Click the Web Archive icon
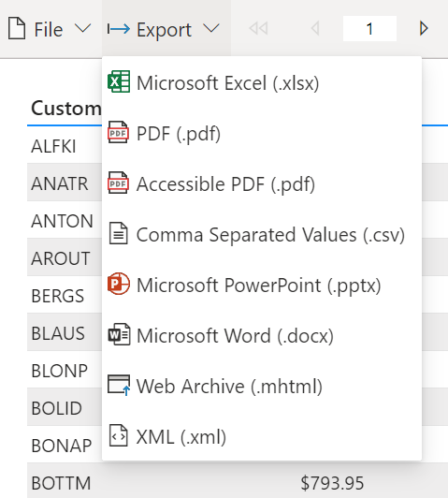 pos(119,385)
